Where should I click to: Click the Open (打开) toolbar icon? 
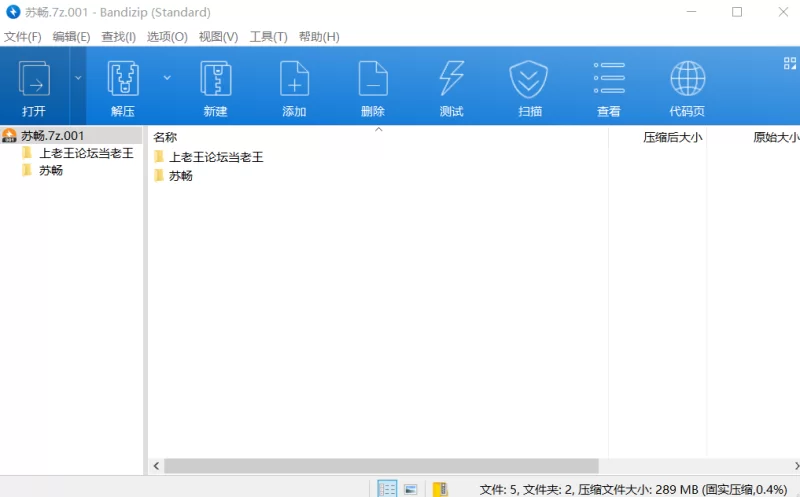34,79
